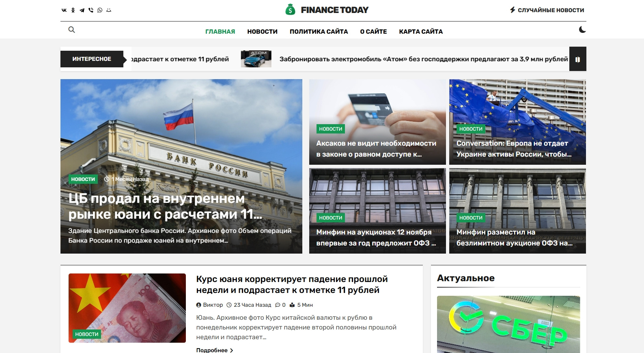Pause the news ticker
Image resolution: width=644 pixels, height=353 pixels.
[x=577, y=59]
